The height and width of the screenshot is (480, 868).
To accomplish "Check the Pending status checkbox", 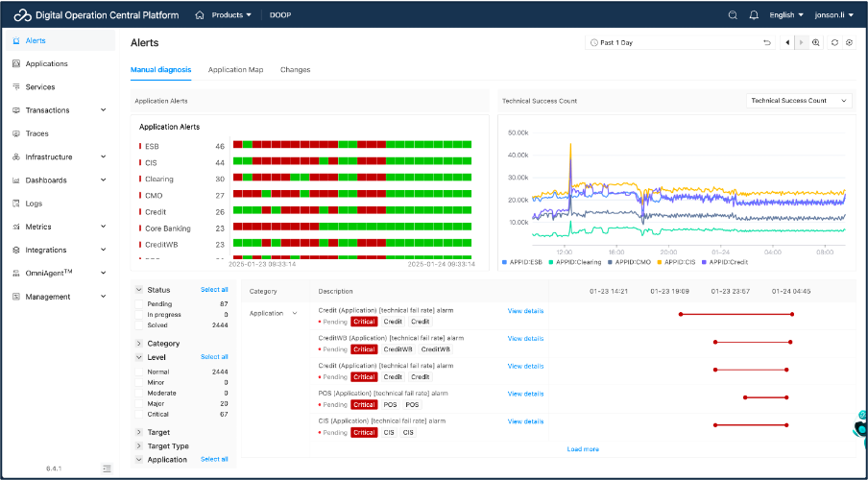I will (140, 303).
